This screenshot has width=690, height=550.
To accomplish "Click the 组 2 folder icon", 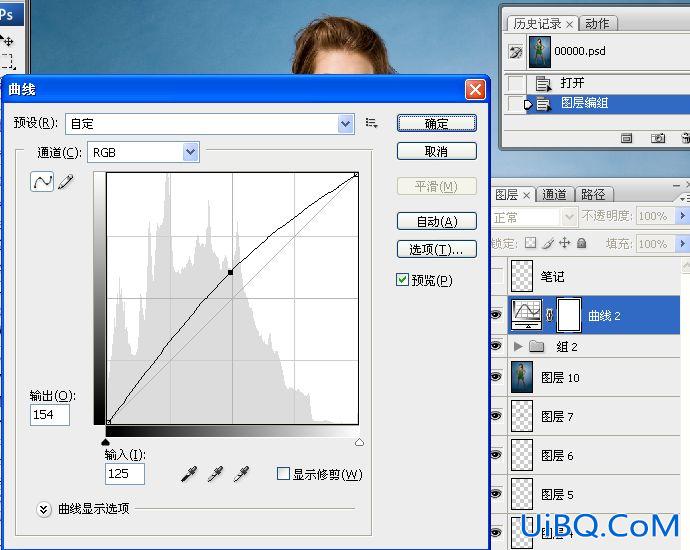I will tap(536, 346).
